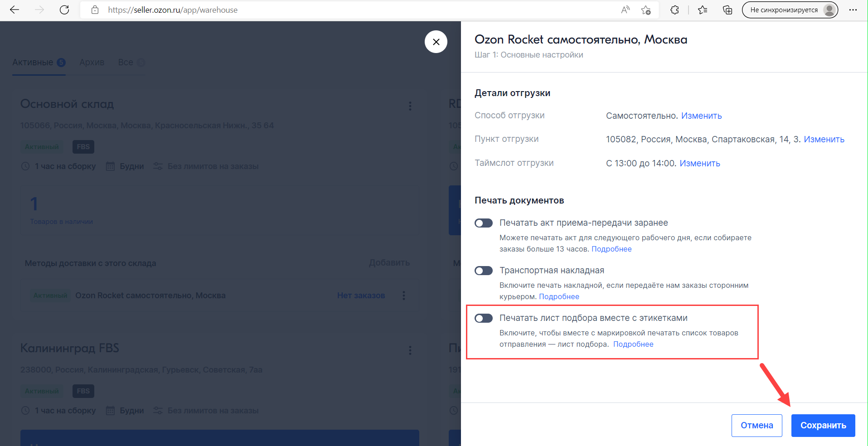Click the 'Основной склад' warehouse title

(x=67, y=104)
